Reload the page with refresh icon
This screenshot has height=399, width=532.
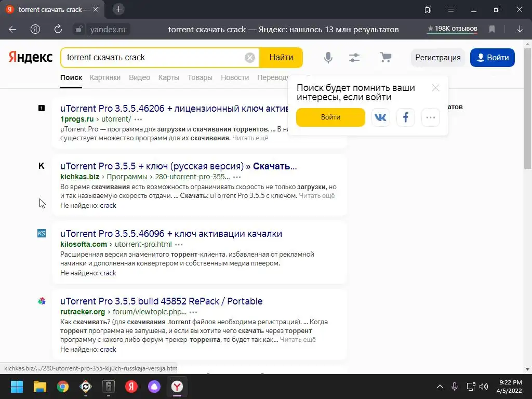pyautogui.click(x=58, y=29)
